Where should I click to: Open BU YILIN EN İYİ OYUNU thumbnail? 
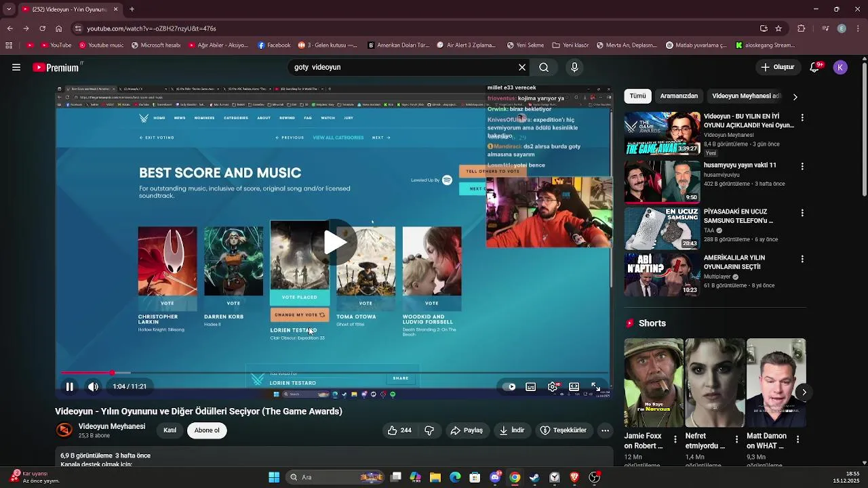663,134
